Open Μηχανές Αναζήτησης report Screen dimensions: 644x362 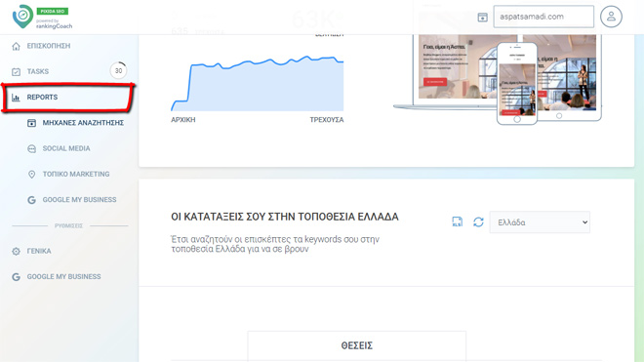[x=83, y=123]
